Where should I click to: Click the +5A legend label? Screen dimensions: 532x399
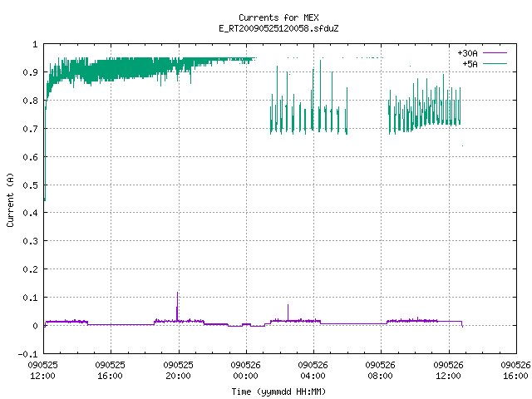pyautogui.click(x=470, y=64)
